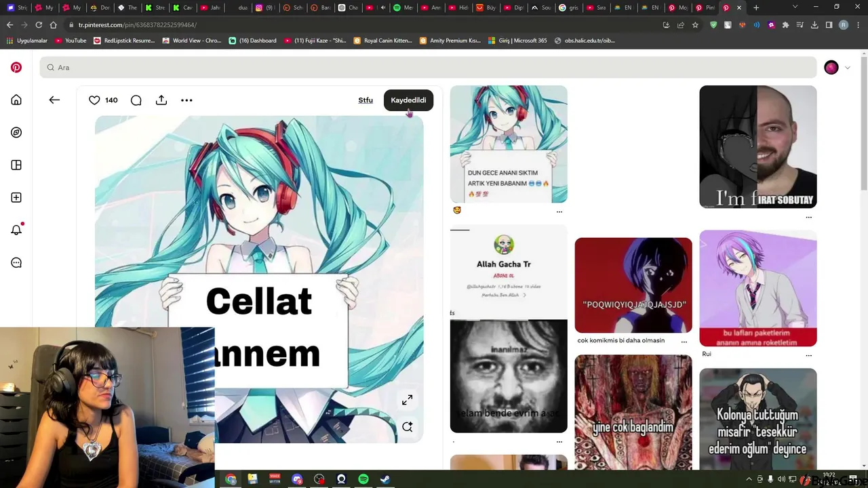Open three-dot menu under Firat Sobutay pin

808,218
